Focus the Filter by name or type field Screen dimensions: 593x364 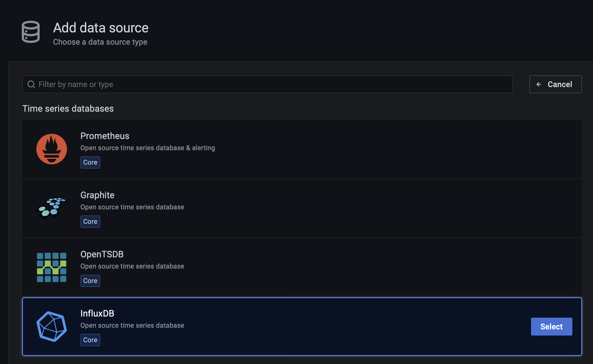[x=267, y=84]
